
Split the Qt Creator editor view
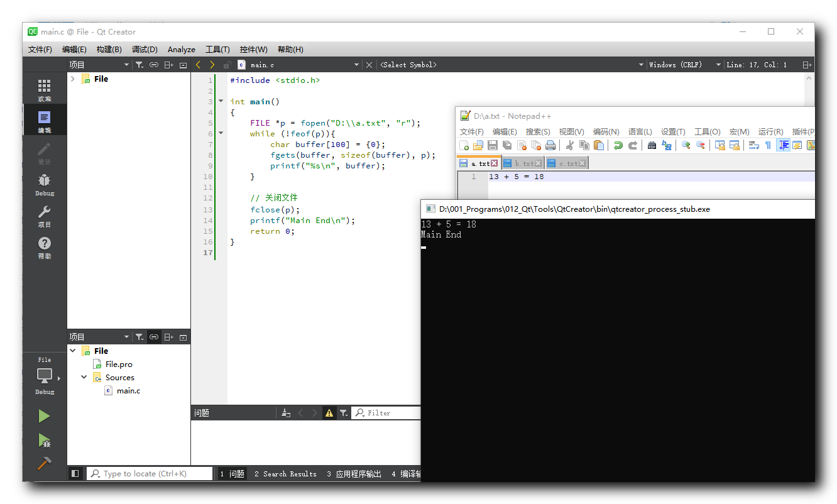pos(807,65)
